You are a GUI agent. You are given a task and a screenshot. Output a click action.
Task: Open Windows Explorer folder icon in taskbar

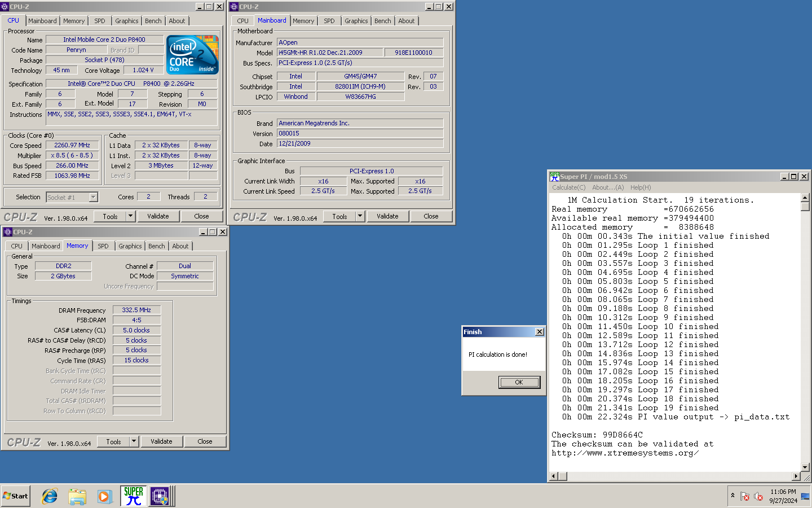(x=77, y=496)
